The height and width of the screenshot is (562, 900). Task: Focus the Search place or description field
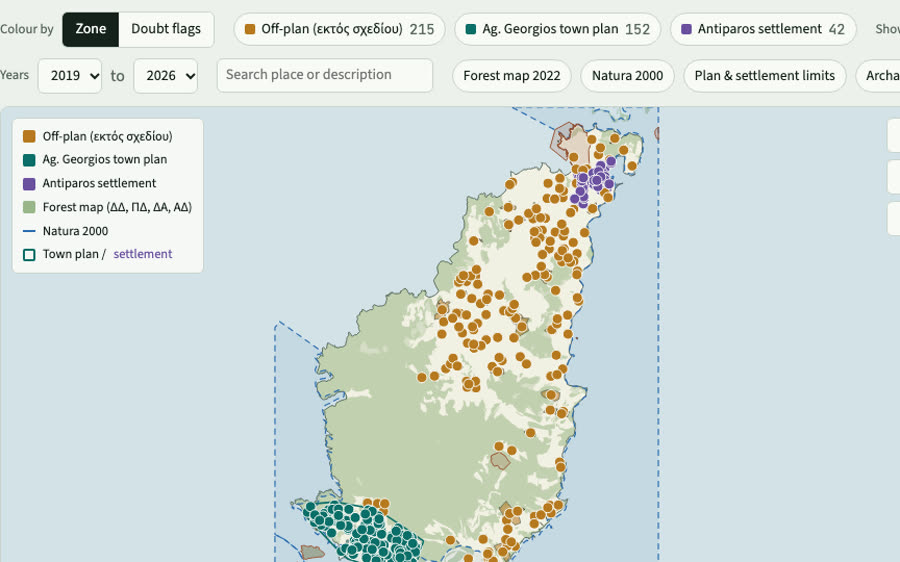tap(325, 75)
